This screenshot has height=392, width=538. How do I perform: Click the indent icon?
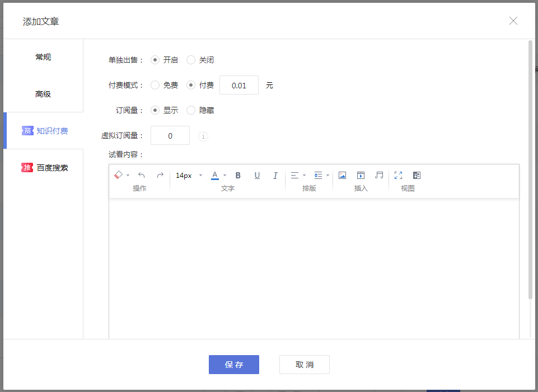pos(318,176)
